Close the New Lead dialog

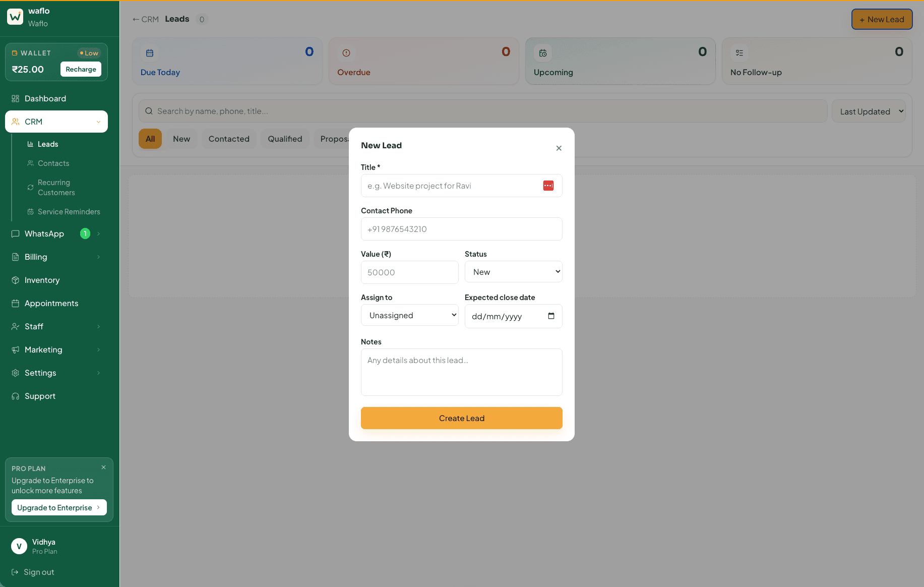pyautogui.click(x=559, y=148)
